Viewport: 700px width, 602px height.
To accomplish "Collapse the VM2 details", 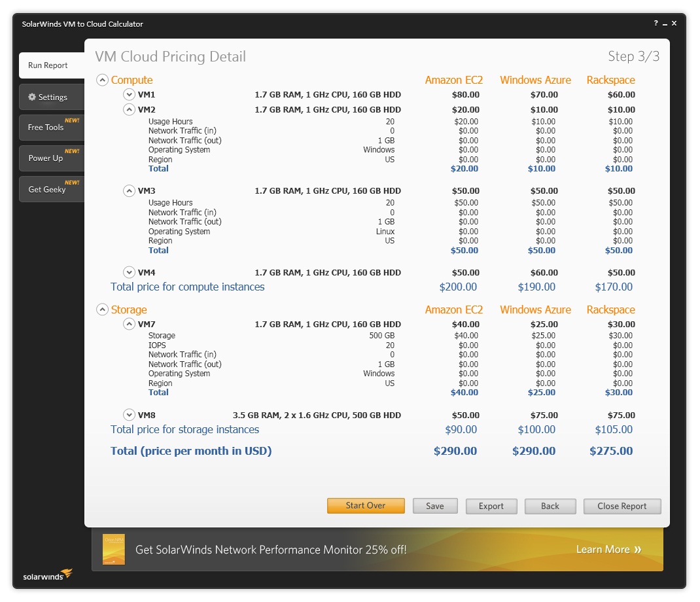I will pyautogui.click(x=130, y=109).
